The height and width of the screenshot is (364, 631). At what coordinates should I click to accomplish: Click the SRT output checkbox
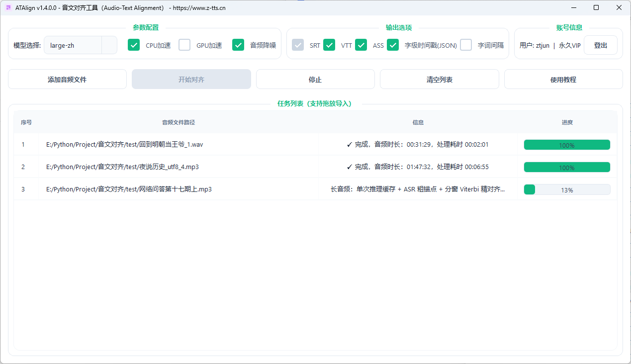point(298,45)
